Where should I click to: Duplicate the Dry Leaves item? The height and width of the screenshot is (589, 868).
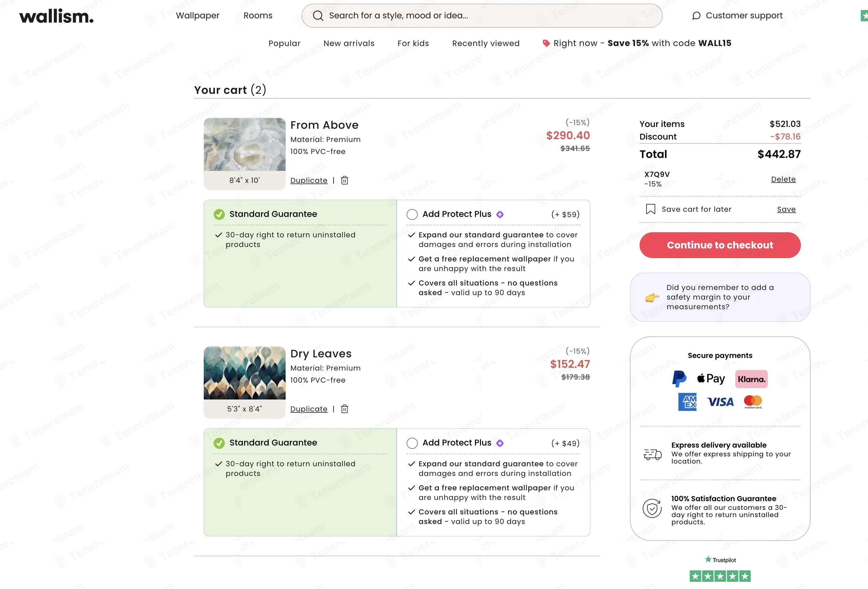click(308, 409)
